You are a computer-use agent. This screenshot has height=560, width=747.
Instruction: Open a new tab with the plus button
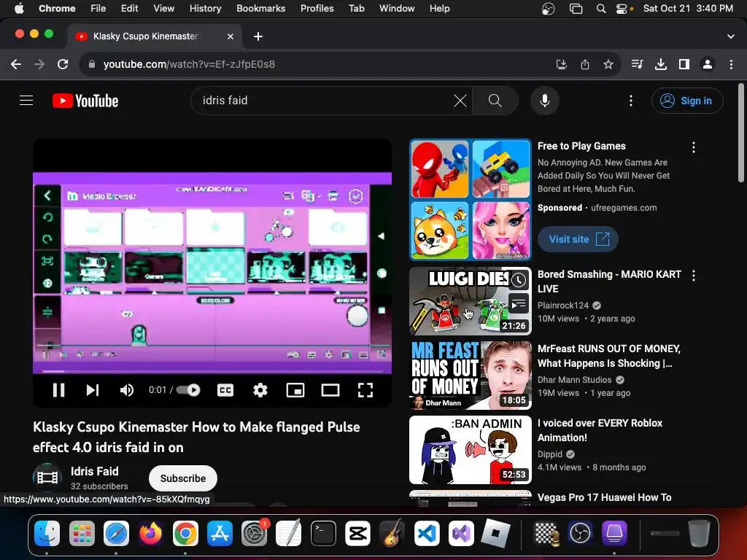[258, 36]
